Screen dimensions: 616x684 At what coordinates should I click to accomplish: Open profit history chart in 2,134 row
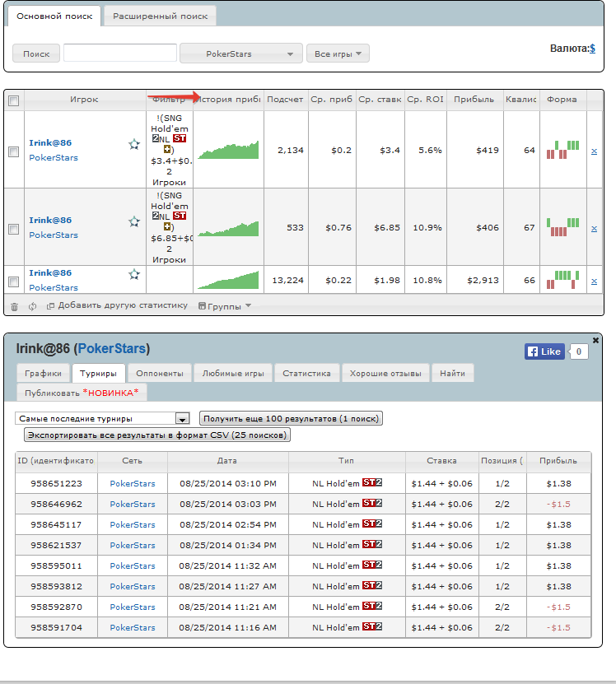[228, 150]
